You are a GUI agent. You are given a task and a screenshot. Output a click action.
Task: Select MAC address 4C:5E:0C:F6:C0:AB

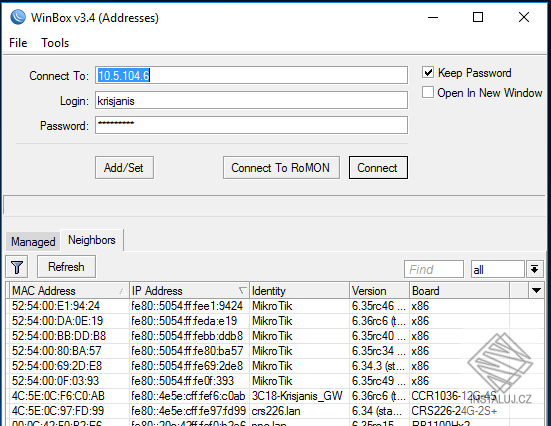(x=58, y=396)
